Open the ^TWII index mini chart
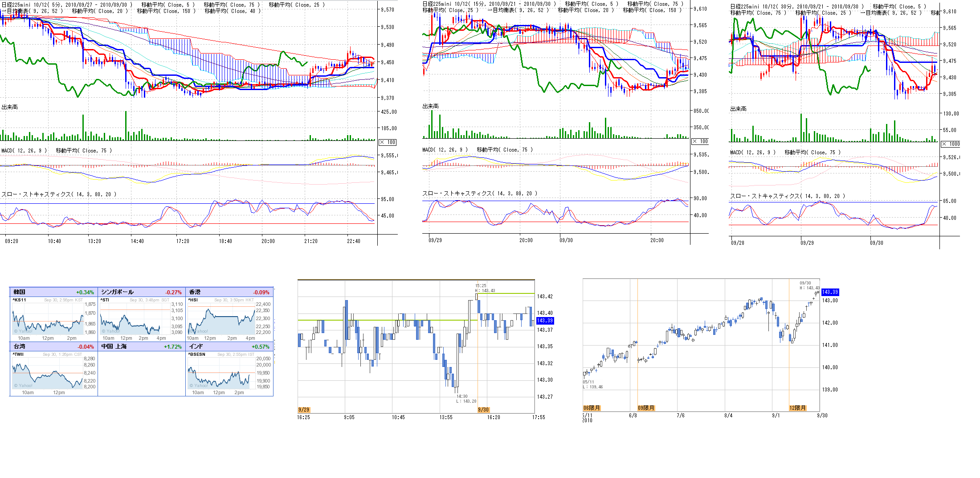The width and height of the screenshot is (980, 478). [x=48, y=375]
